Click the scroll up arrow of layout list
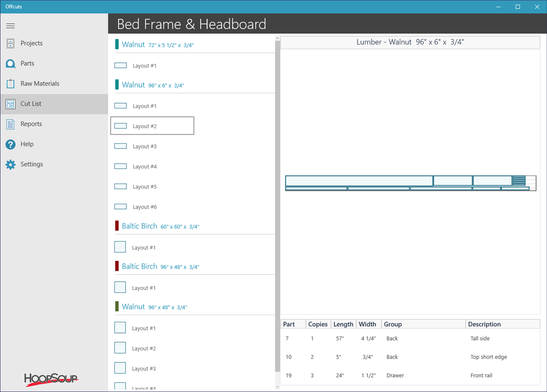This screenshot has width=547, height=392. (x=278, y=38)
